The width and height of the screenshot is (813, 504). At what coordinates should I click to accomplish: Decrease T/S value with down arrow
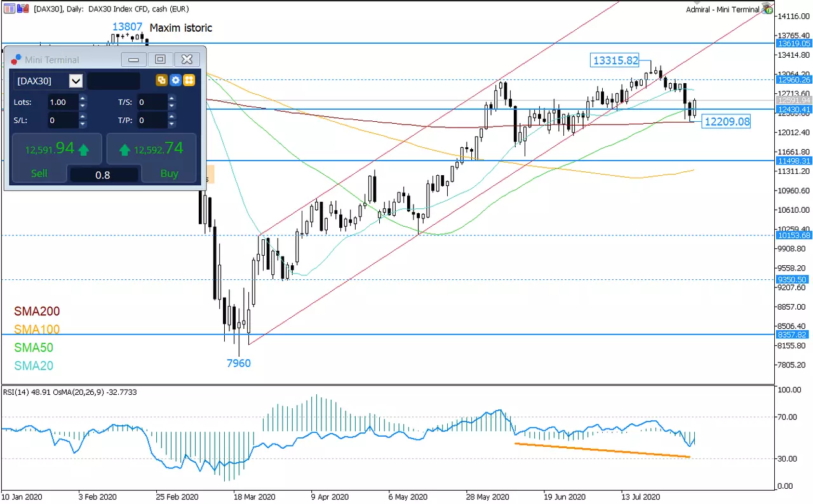pyautogui.click(x=171, y=106)
